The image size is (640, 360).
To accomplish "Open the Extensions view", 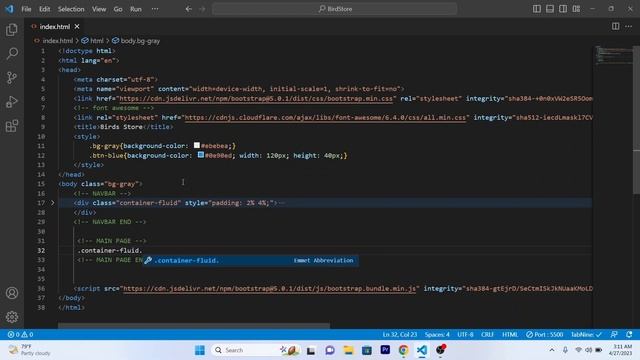I will coord(12,126).
